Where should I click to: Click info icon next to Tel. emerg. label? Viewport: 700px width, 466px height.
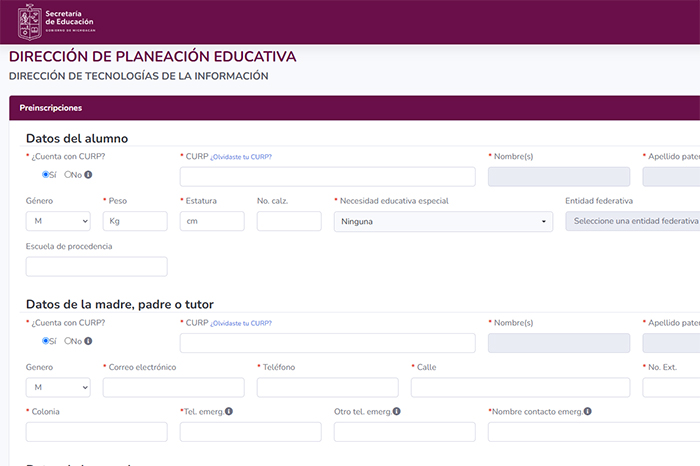click(229, 411)
